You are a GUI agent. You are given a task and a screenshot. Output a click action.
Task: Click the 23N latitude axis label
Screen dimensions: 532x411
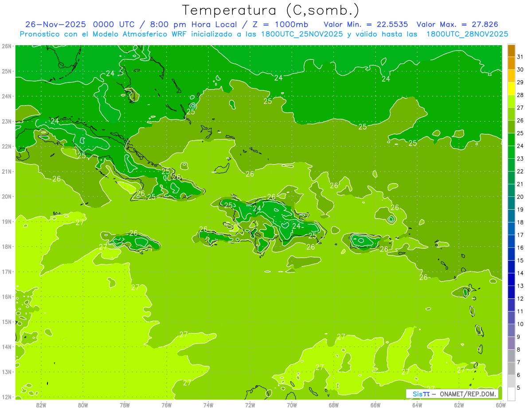[x=7, y=121]
